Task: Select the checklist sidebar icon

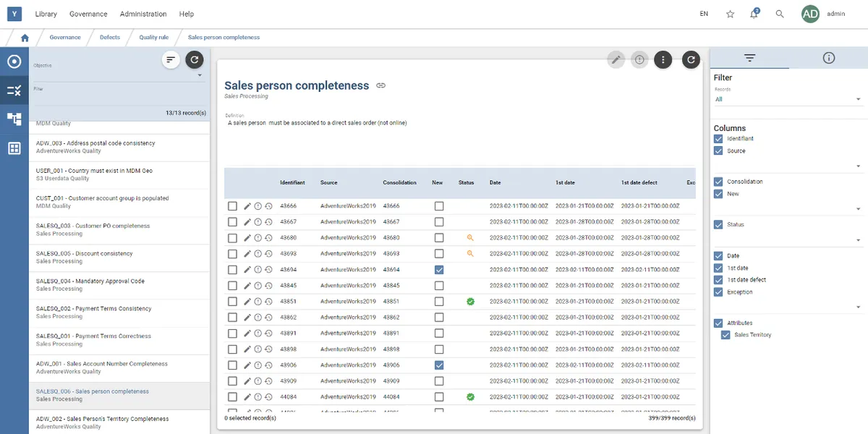Action: point(14,90)
